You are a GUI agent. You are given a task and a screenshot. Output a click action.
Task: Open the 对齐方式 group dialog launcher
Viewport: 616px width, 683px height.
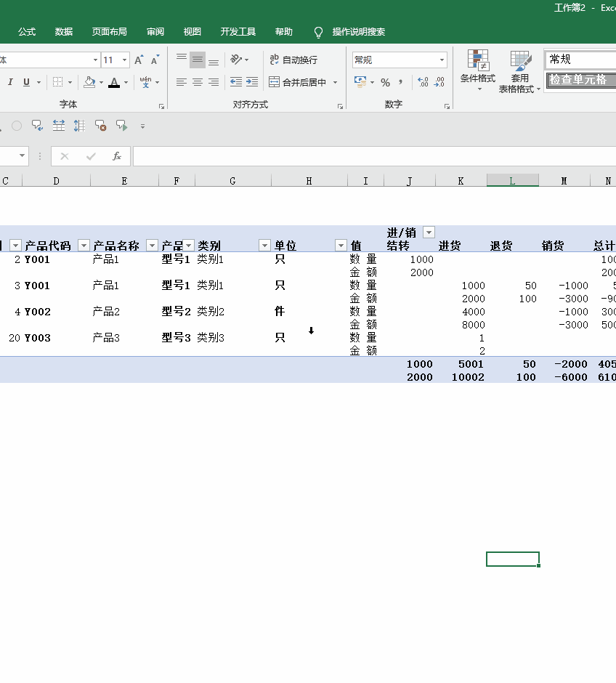pos(341,106)
